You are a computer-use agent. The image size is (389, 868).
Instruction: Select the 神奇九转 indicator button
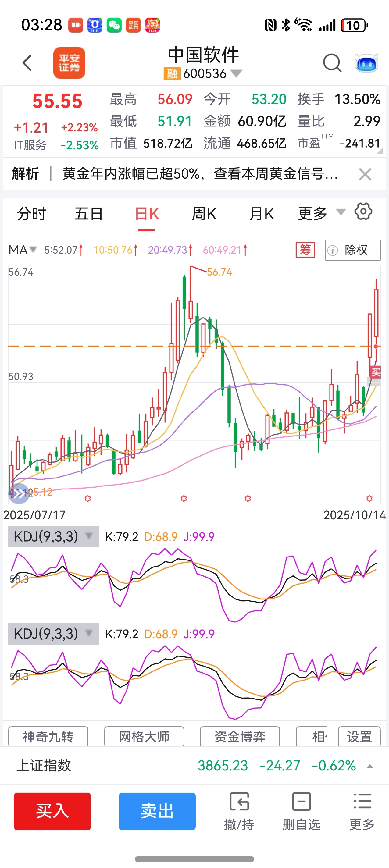(x=48, y=737)
